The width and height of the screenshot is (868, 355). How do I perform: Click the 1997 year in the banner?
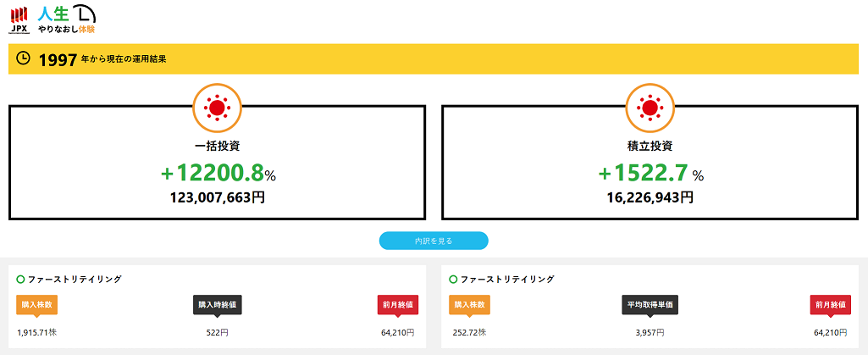[58, 59]
